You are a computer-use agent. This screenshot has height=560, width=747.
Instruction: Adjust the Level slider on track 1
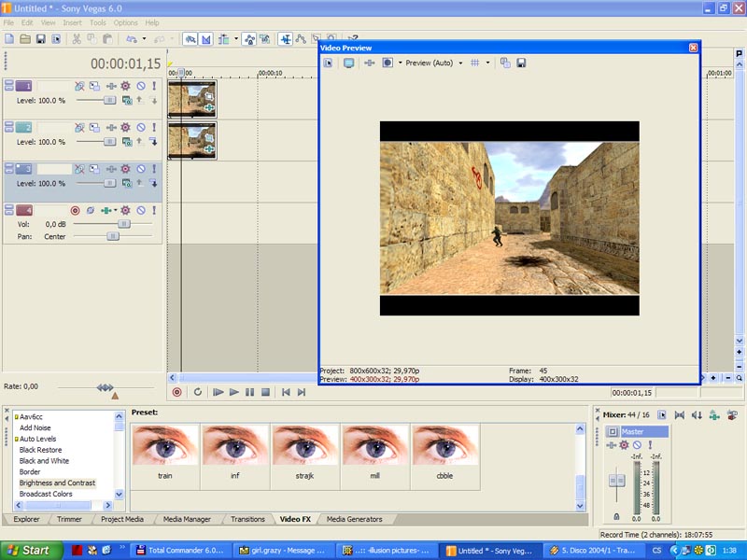click(x=109, y=100)
